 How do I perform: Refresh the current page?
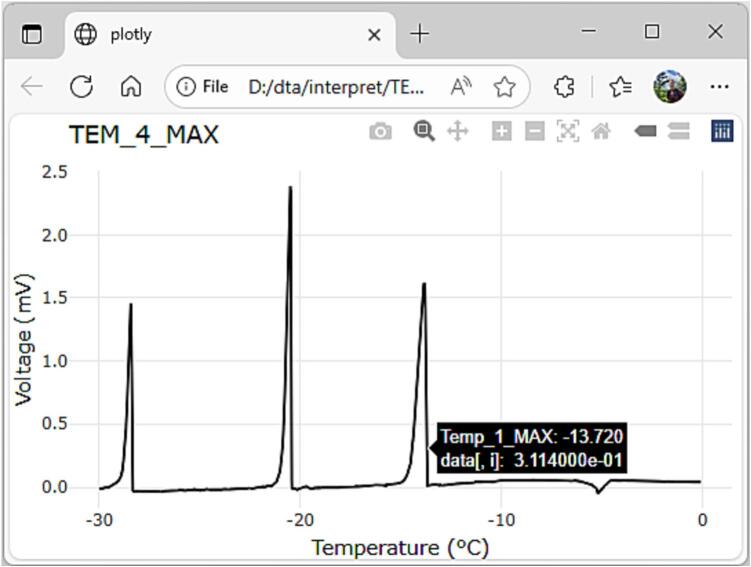pos(81,87)
